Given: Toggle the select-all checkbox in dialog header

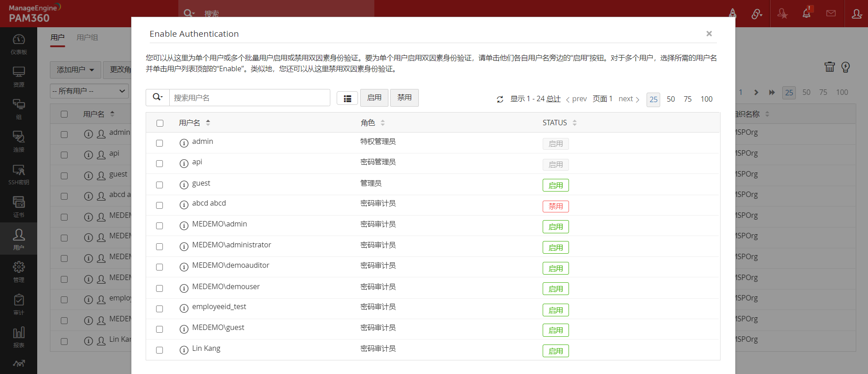Looking at the screenshot, I should tap(160, 123).
